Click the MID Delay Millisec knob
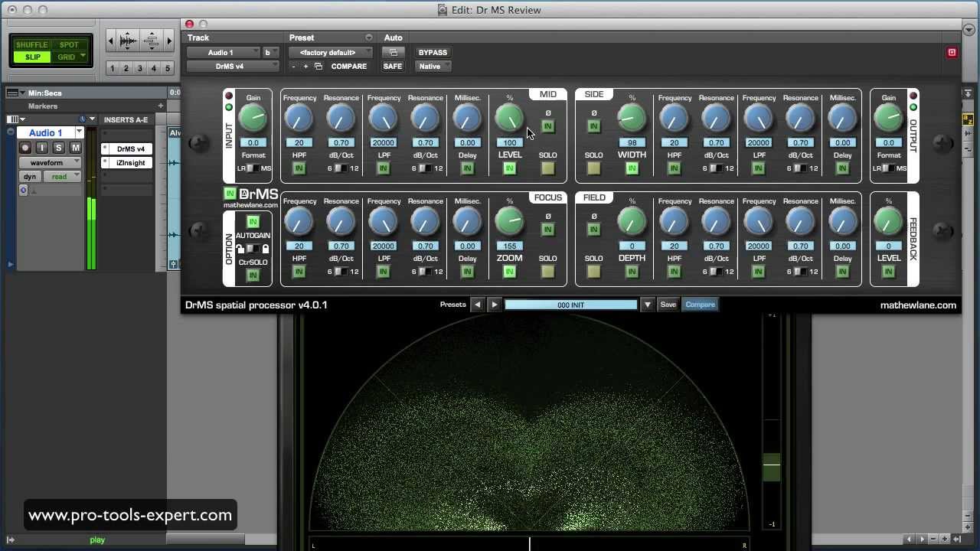This screenshot has height=551, width=980. click(467, 118)
